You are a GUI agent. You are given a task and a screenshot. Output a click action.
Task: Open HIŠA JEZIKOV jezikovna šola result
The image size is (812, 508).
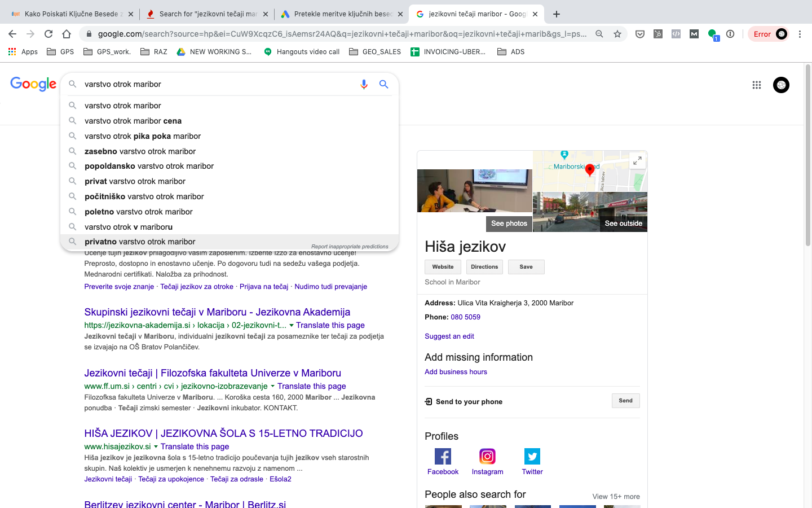click(223, 433)
